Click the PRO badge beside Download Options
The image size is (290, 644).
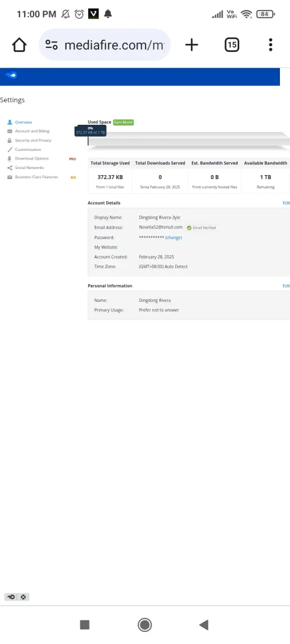(x=72, y=159)
